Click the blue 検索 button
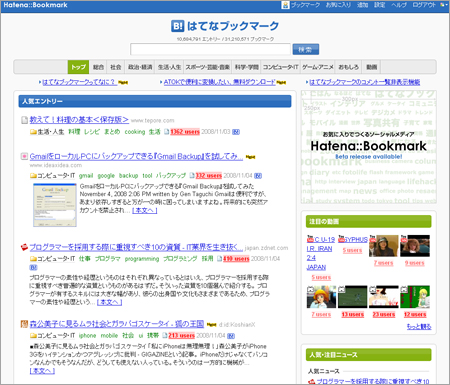This screenshot has width=450, height=385. point(306,49)
